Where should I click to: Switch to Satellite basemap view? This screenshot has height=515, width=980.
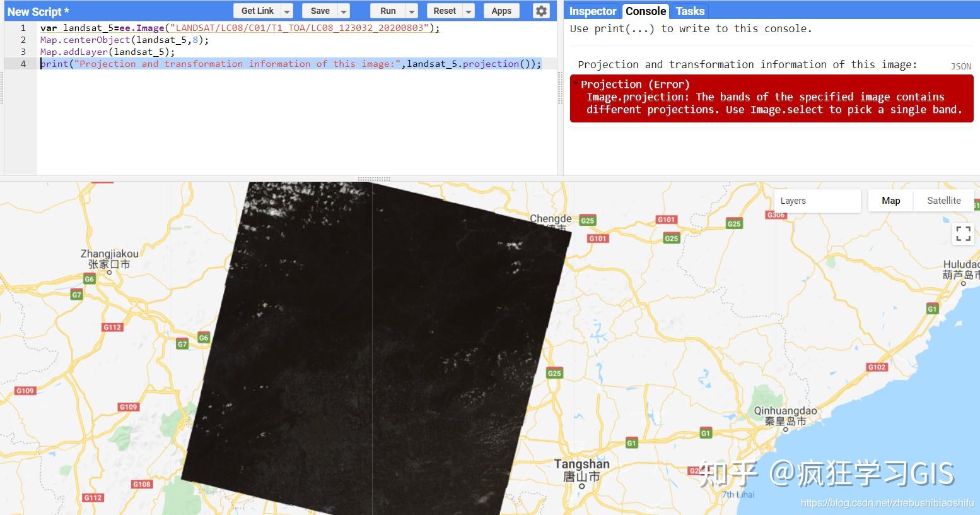[943, 200]
